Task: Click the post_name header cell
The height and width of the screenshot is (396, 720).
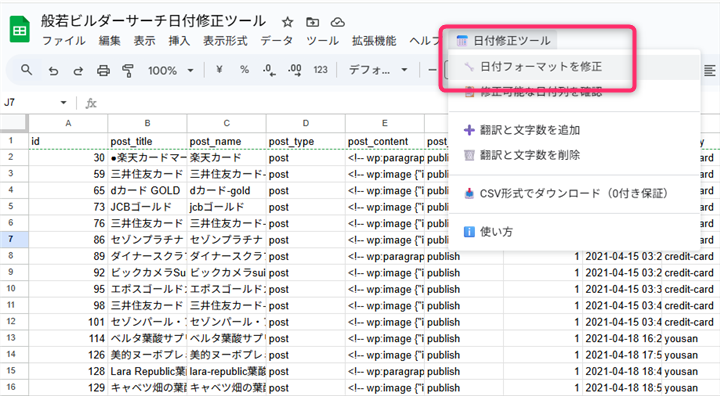Action: point(226,141)
